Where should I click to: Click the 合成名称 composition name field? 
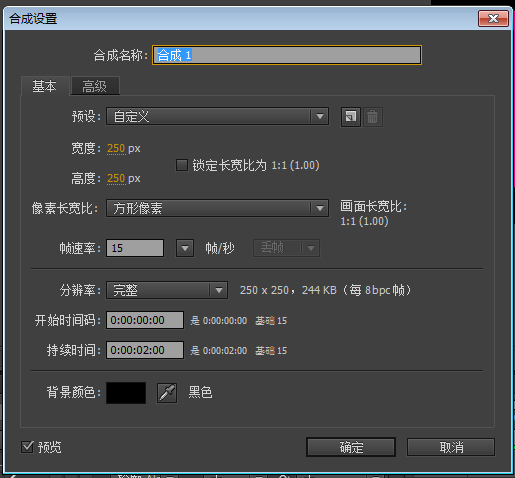click(287, 55)
